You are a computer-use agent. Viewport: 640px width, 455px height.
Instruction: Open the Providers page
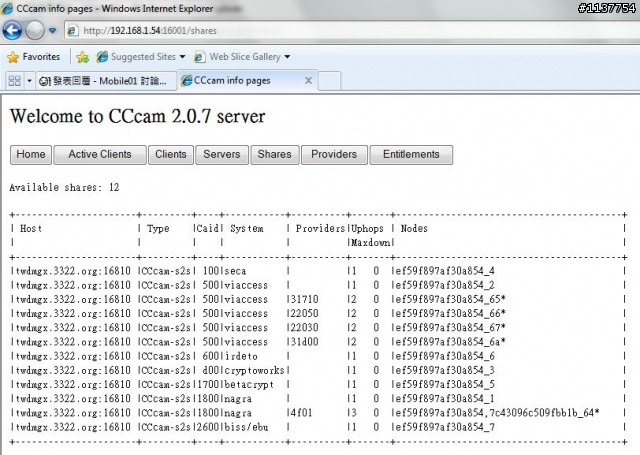point(334,155)
